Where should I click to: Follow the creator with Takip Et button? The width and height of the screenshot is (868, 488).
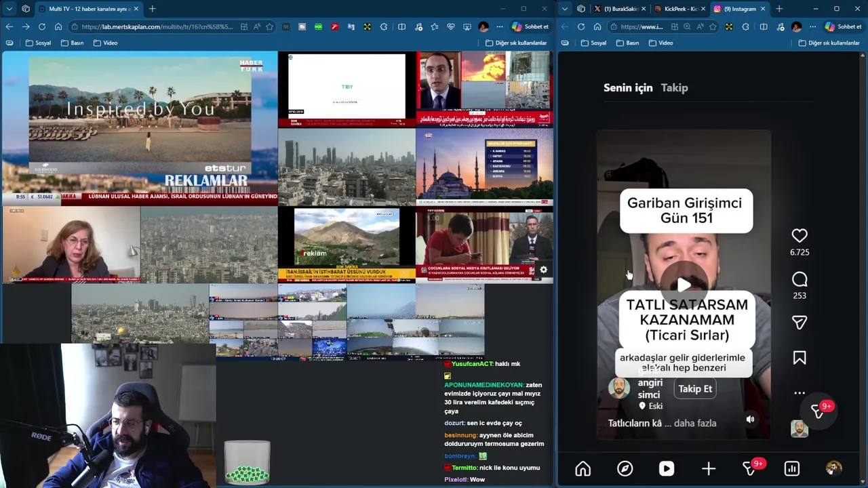(695, 389)
